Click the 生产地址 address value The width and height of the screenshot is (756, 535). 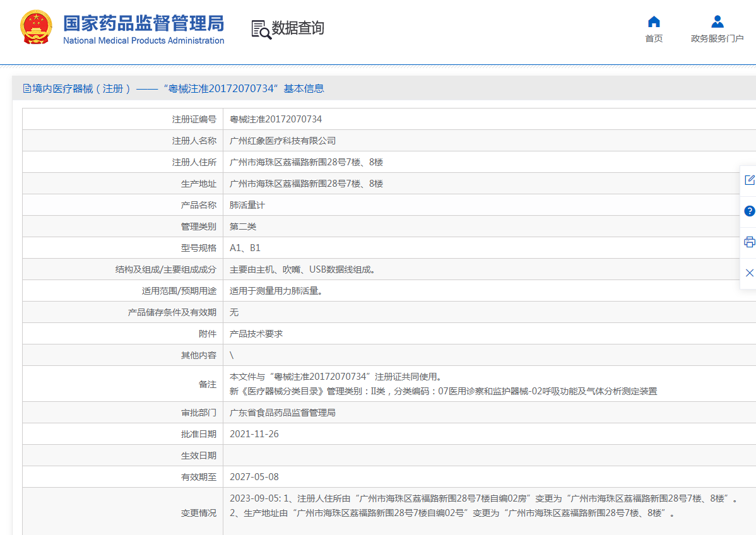[x=306, y=184]
